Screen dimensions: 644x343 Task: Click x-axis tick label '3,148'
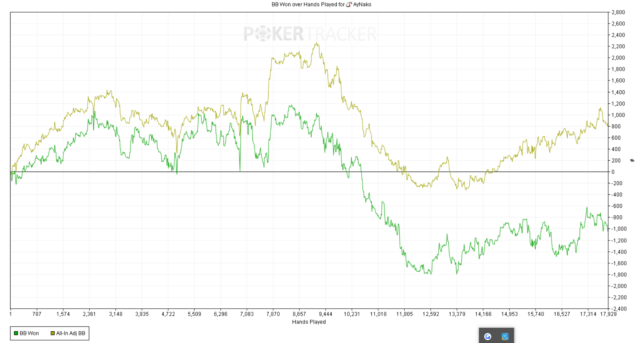[116, 314]
